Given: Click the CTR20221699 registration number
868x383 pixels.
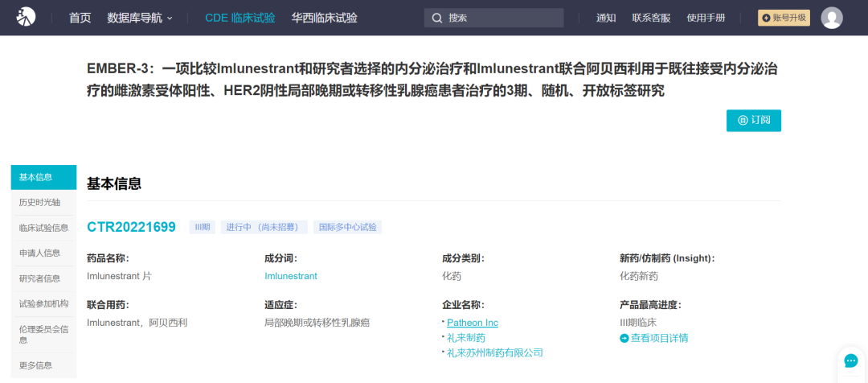Looking at the screenshot, I should (131, 227).
